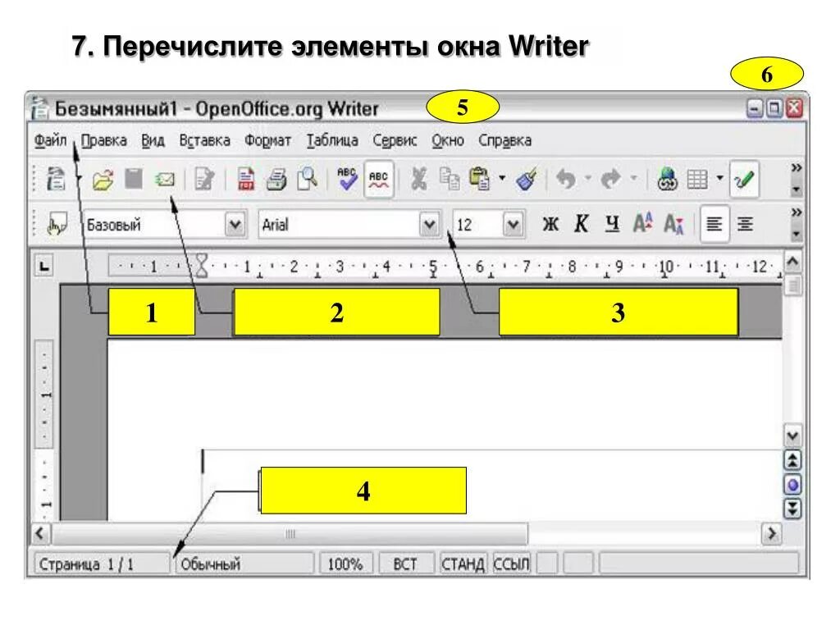Click the Reduce Font size icon
Screen dimensions: 840x630
coord(674,224)
